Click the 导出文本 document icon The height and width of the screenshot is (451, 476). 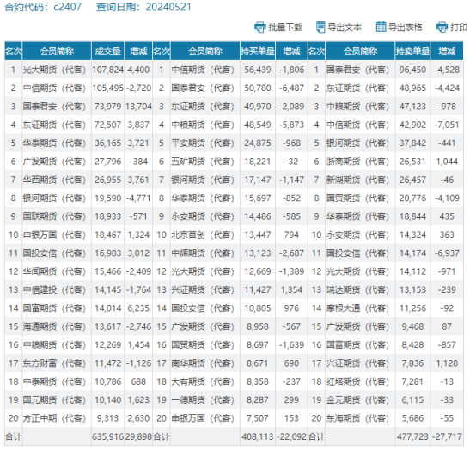click(x=320, y=27)
